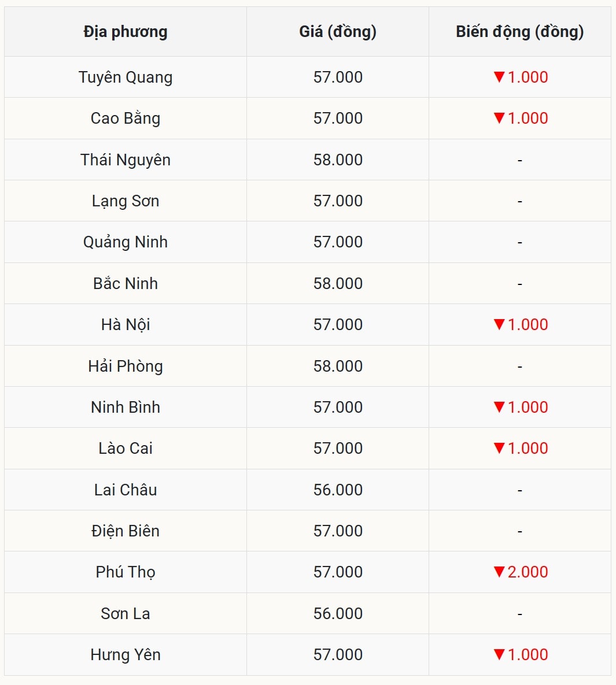
Task: Click the Biến động (đồng) column header
Action: pyautogui.click(x=519, y=32)
